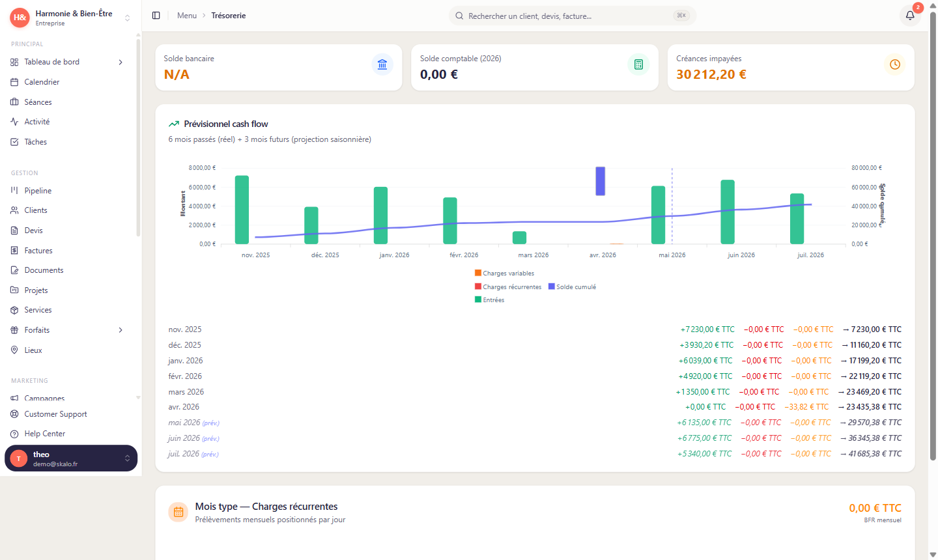This screenshot has width=938, height=560.
Task: Click the bank icon in Solde bancaire
Action: coord(382,64)
